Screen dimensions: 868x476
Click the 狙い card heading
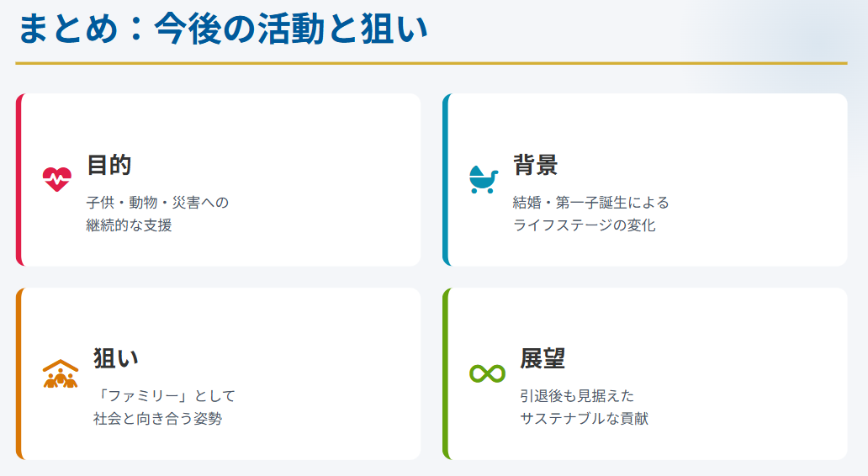click(x=116, y=358)
